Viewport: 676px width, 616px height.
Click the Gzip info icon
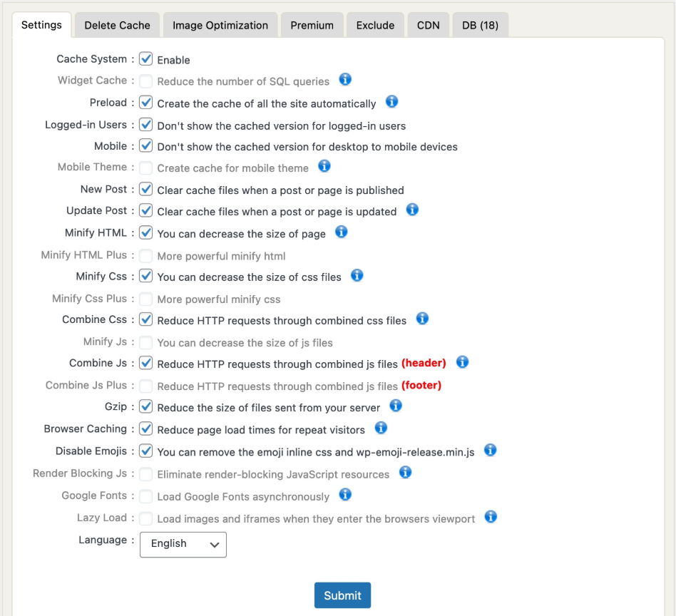[x=396, y=405]
